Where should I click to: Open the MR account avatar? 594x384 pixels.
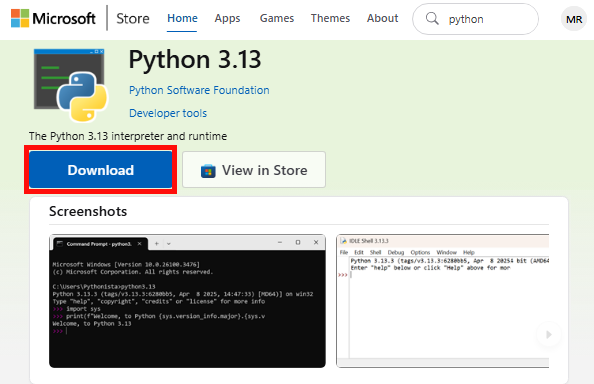[x=574, y=19]
